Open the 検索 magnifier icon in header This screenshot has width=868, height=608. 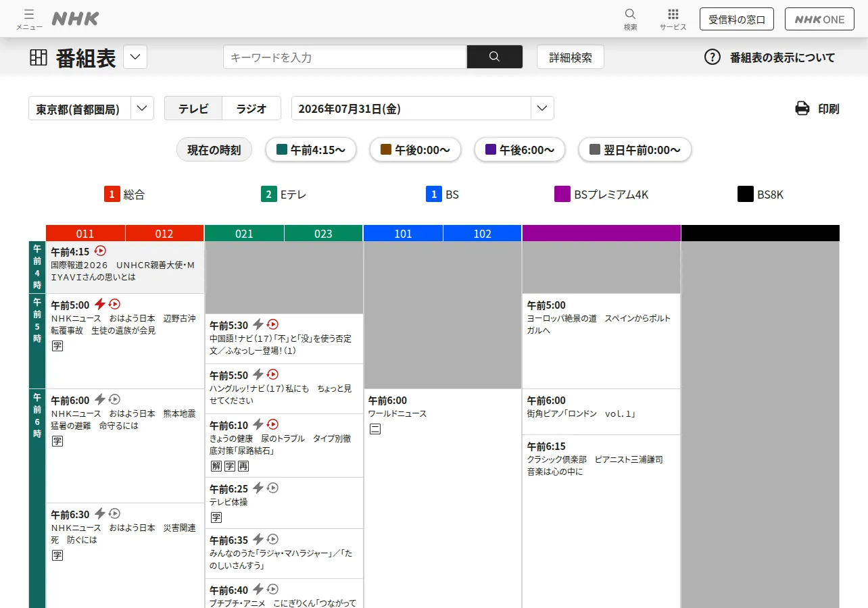[x=630, y=14]
